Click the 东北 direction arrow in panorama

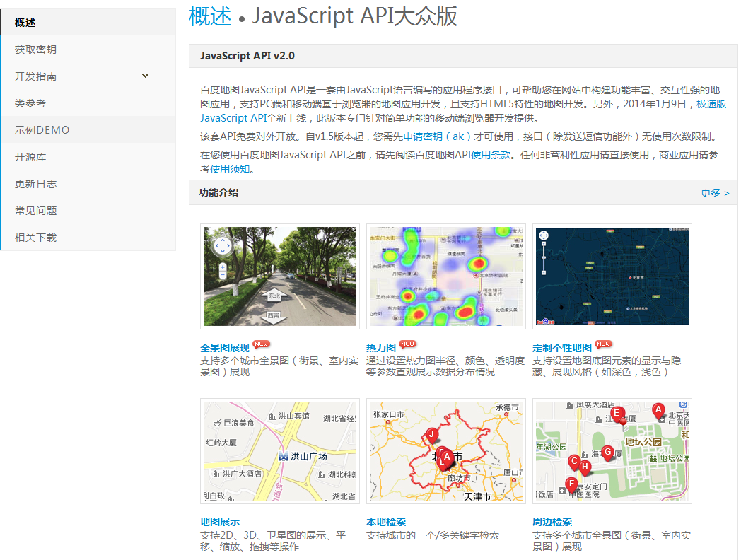pyautogui.click(x=274, y=296)
